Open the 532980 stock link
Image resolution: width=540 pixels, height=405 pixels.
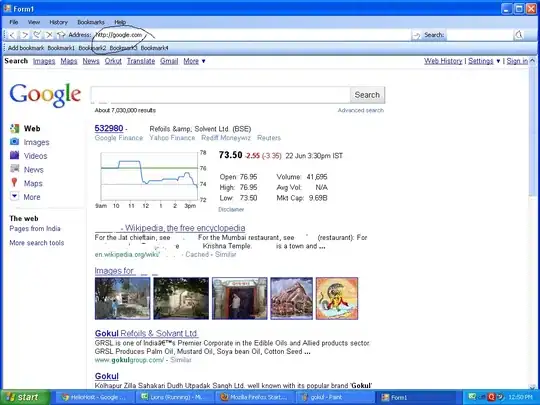[109, 128]
